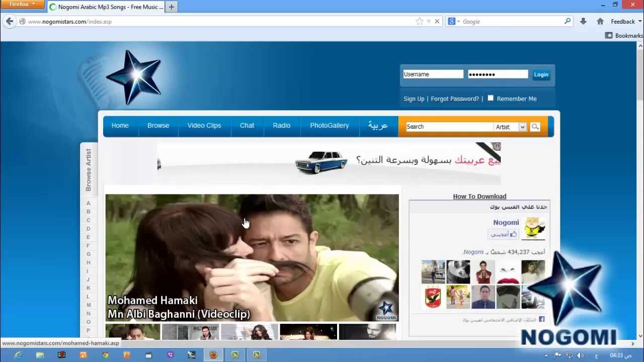644x362 pixels.
Task: Browse artists starting with letter M
Action: tap(89, 305)
